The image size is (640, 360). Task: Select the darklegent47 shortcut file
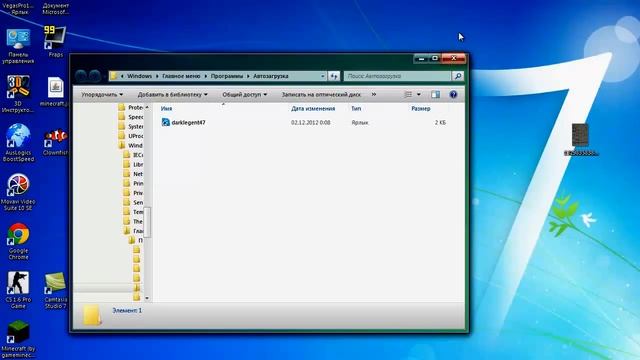pos(183,122)
